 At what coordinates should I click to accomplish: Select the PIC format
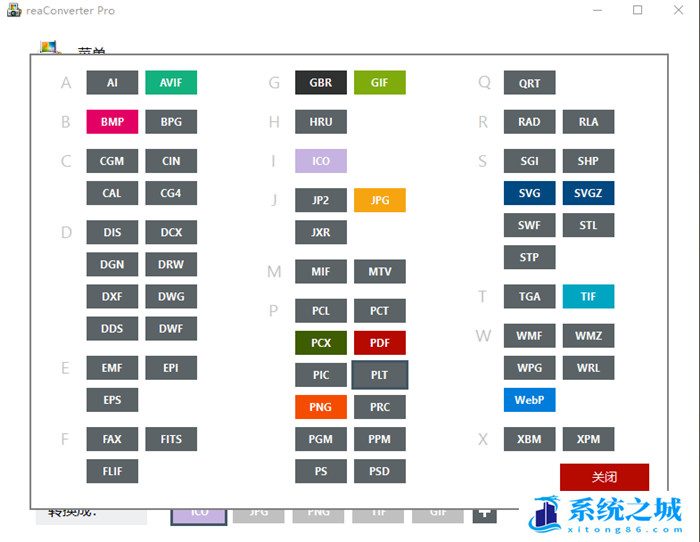[x=321, y=375]
